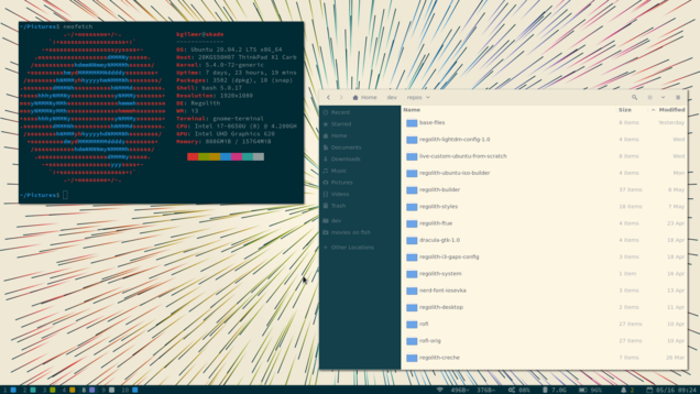
Task: Go back with the left arrow button
Action: tap(328, 97)
